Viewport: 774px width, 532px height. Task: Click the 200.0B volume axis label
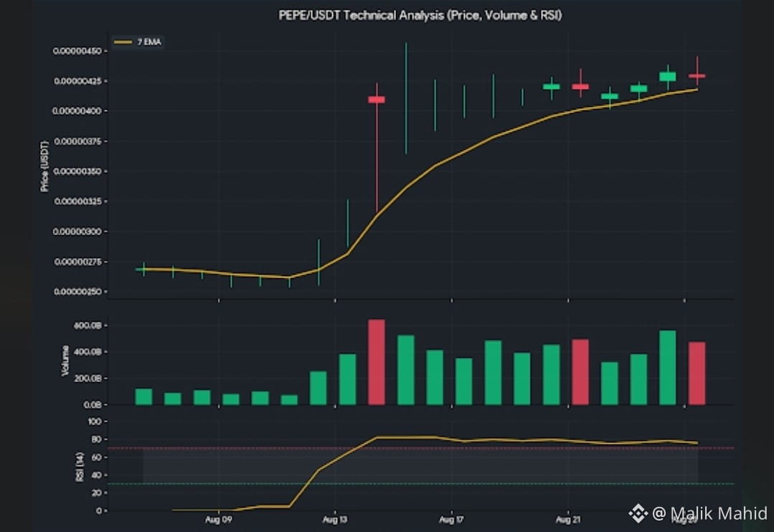click(88, 378)
